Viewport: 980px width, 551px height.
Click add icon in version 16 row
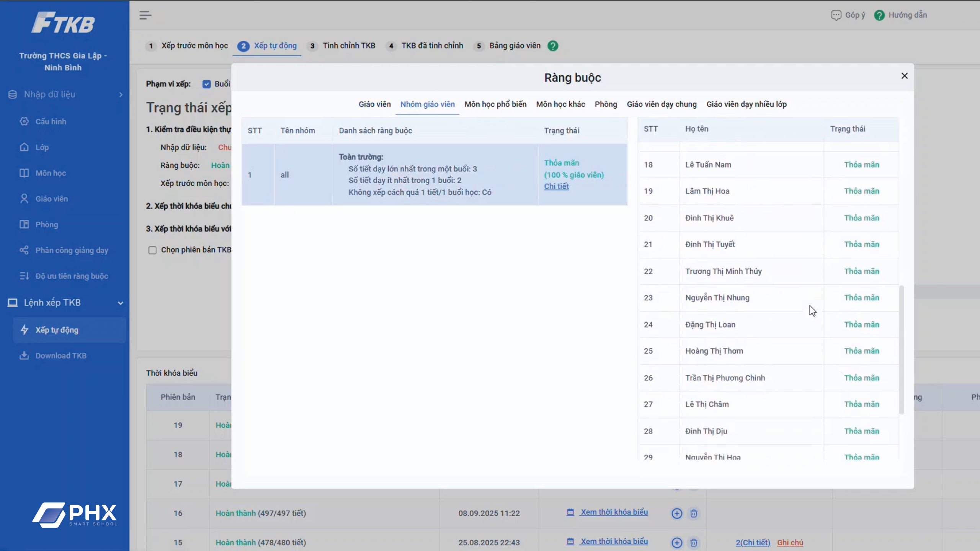point(676,514)
